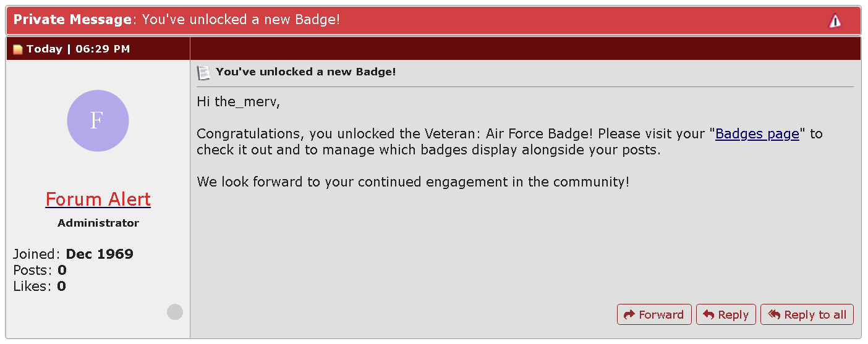Open the Forum Alert user profile
Screen dimensions: 868x344
point(98,199)
